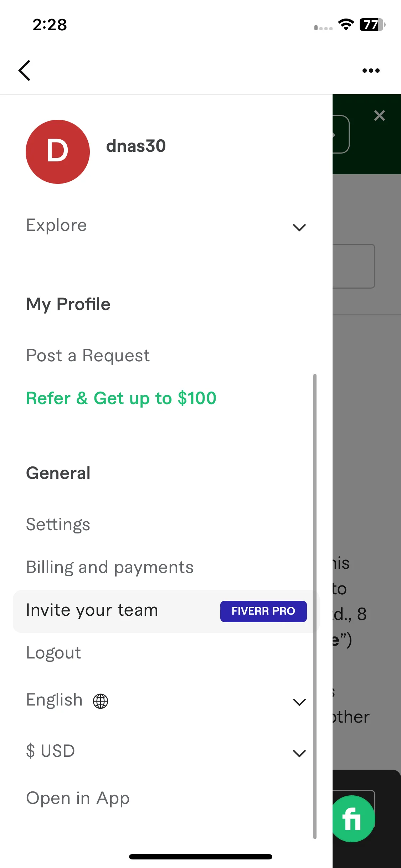Screen dimensions: 401x868
Task: Click the dnas30 username
Action: (x=136, y=146)
